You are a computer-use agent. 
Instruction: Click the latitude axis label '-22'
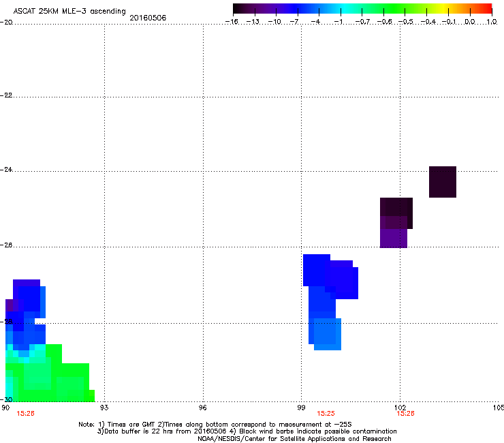tap(6, 95)
